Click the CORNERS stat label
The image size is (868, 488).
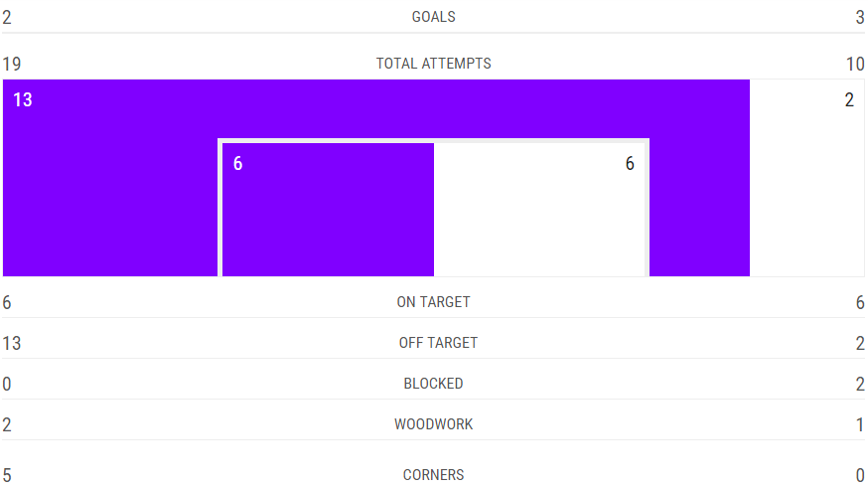click(x=433, y=475)
